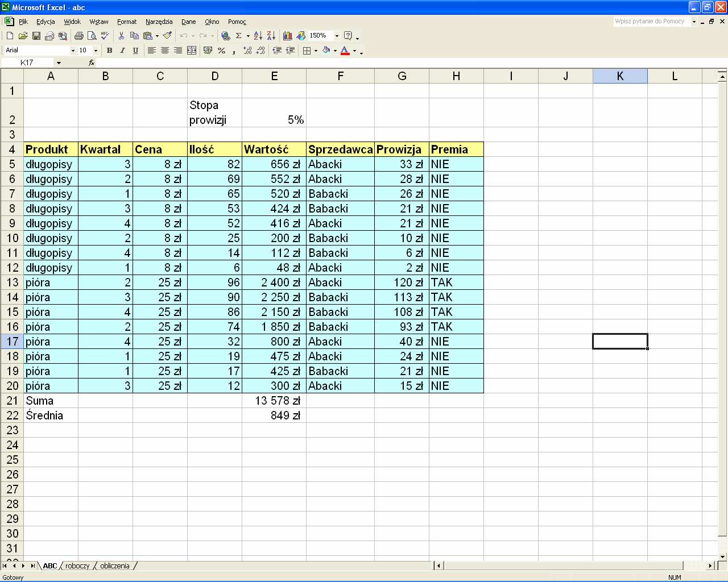Switch to the obliczenia sheet tab
Viewport: 728px width, 582px height.
tap(115, 566)
